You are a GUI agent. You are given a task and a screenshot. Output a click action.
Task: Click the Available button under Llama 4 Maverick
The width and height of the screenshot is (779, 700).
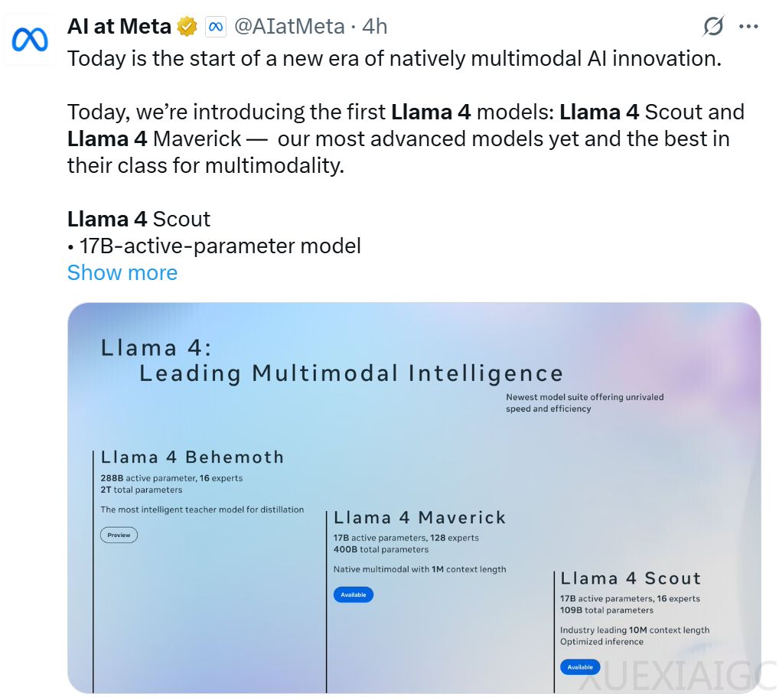354,594
